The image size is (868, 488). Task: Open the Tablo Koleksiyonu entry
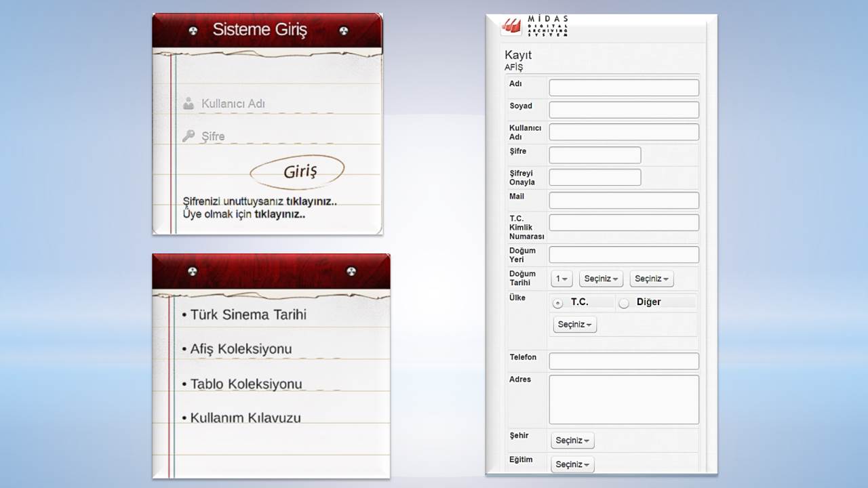pyautogui.click(x=245, y=384)
